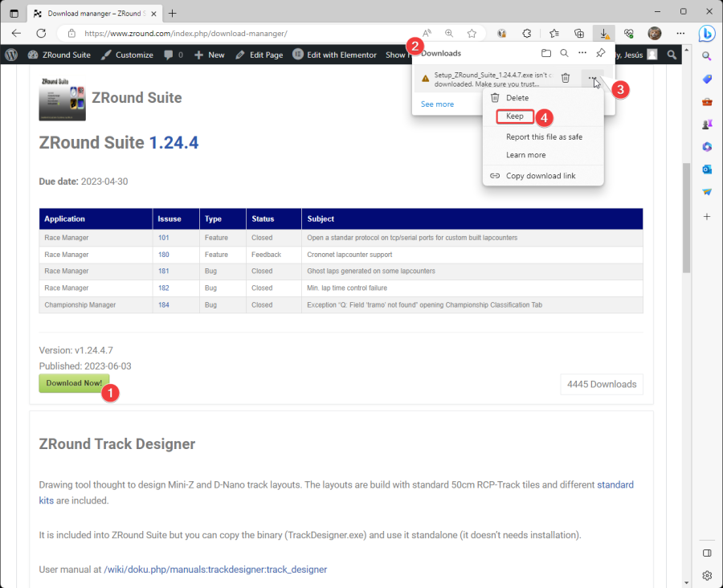Image resolution: width=723 pixels, height=588 pixels.
Task: Open ZRound Suite site menu
Action: point(59,55)
